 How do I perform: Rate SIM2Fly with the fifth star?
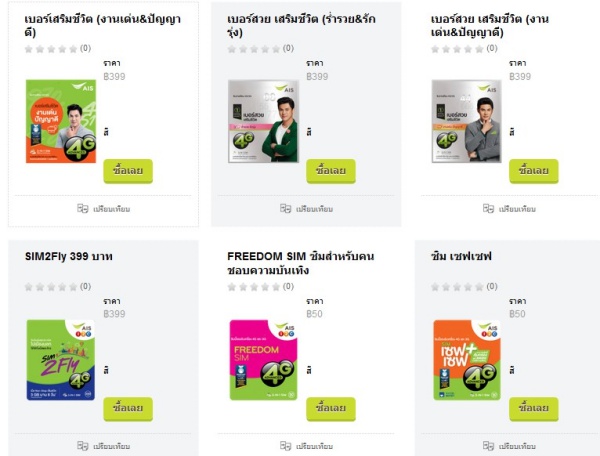[73, 287]
